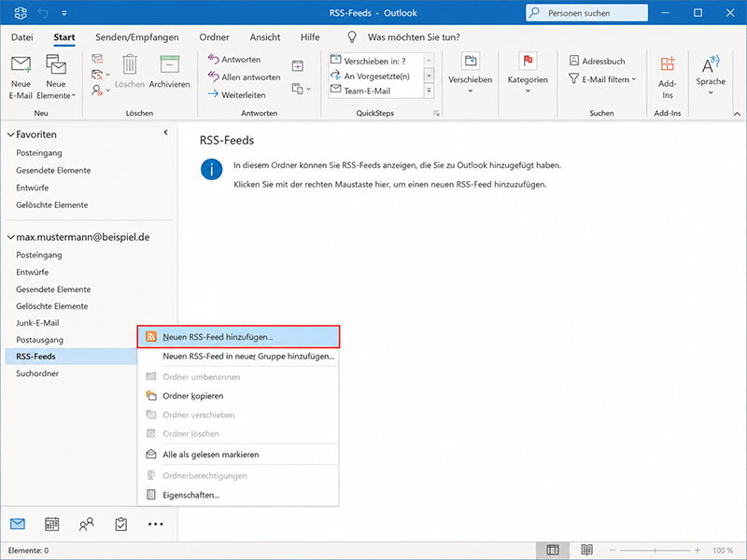Image resolution: width=747 pixels, height=560 pixels.
Task: Switch to normal view in status bar
Action: 553,550
